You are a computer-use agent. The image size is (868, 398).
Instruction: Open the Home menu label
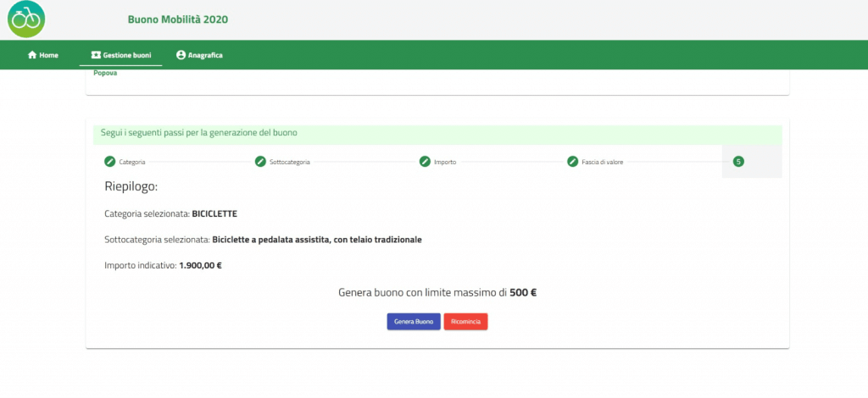48,55
